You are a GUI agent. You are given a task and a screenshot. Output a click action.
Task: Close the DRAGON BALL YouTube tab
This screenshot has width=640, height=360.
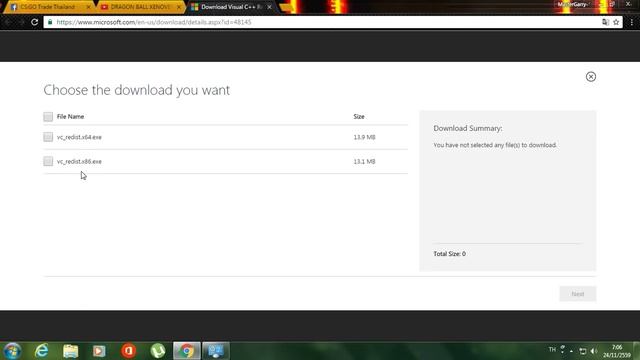point(179,7)
